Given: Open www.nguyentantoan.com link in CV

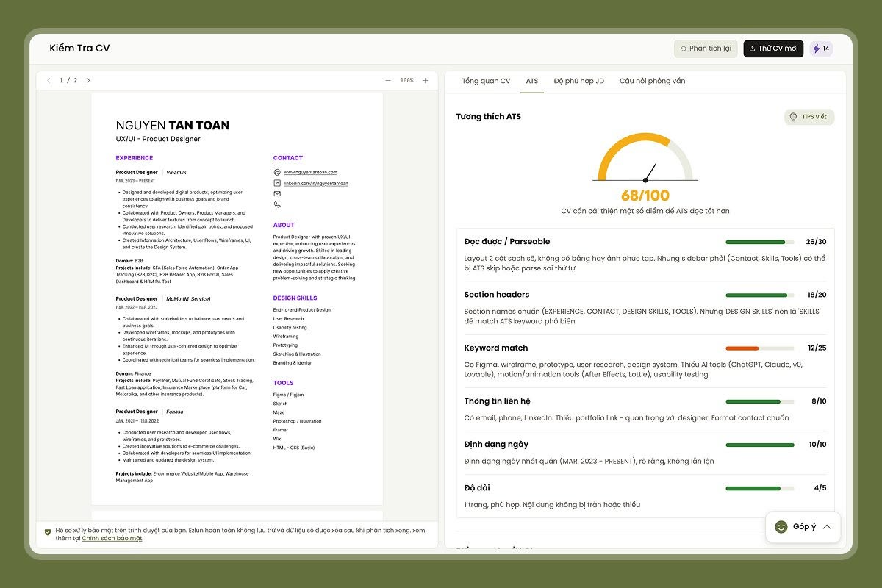Looking at the screenshot, I should pos(310,172).
